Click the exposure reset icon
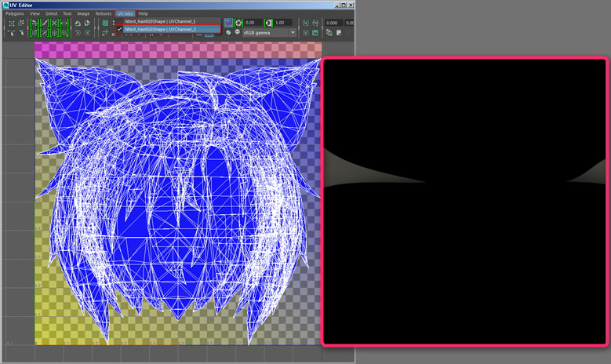This screenshot has height=364, width=611. tap(238, 23)
